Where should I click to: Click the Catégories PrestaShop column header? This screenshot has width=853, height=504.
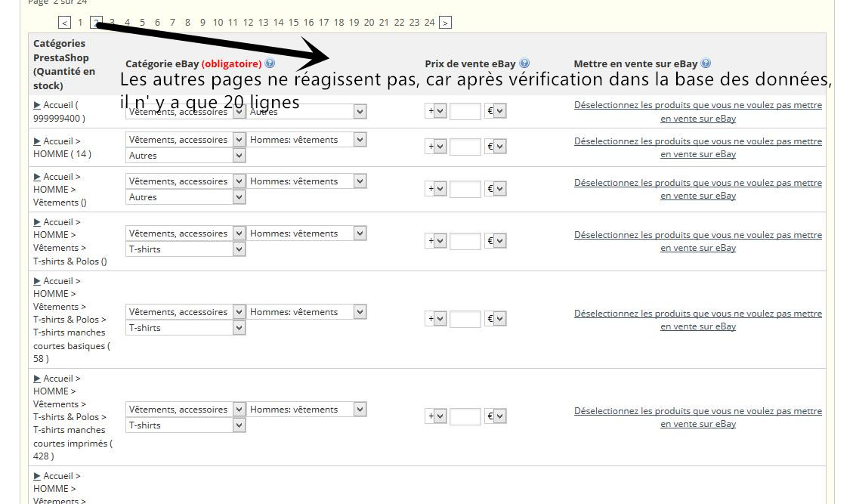[x=64, y=64]
